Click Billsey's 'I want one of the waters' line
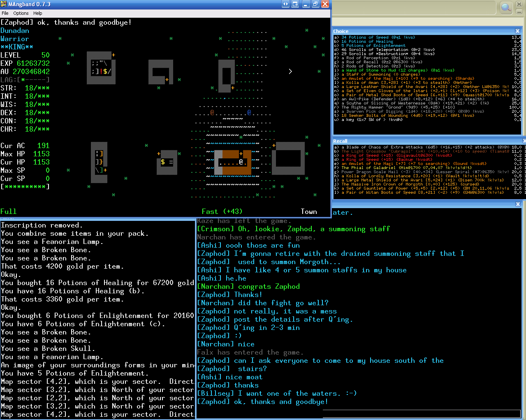This screenshot has height=420, width=526. point(277,393)
